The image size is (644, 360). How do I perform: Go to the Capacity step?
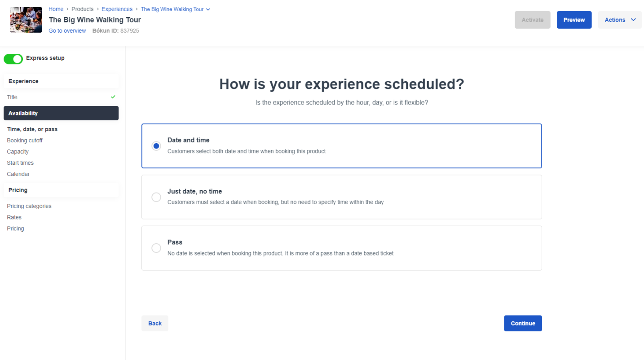[x=18, y=151]
